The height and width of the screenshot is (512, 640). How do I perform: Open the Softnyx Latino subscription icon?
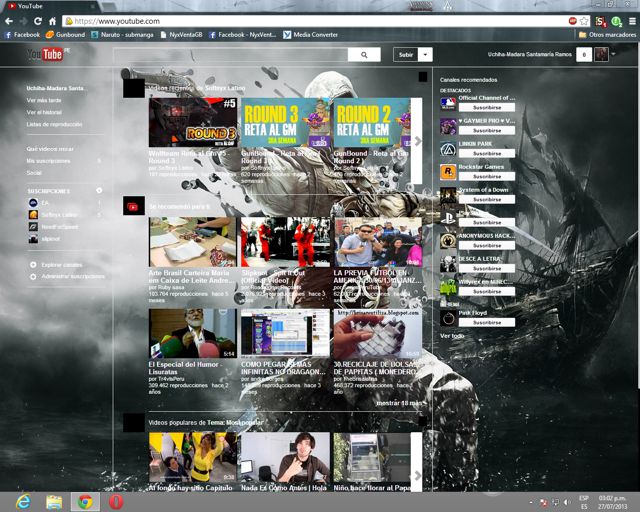coord(33,215)
